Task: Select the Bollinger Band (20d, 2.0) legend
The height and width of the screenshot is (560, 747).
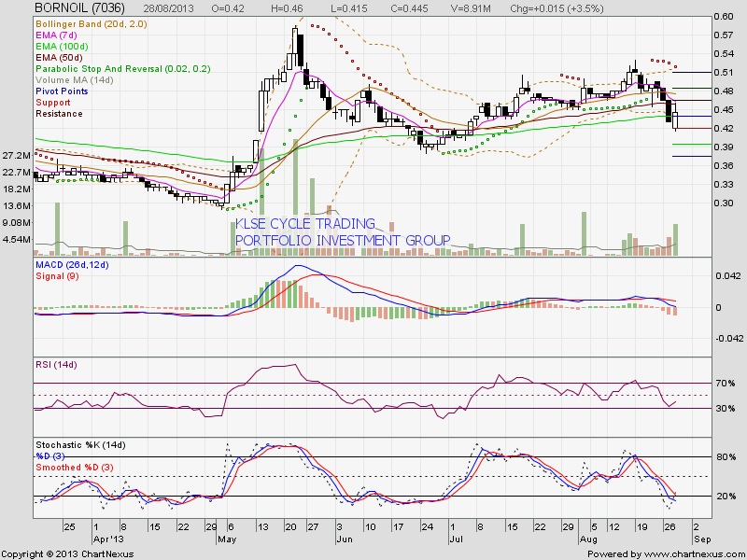Action: (92, 24)
